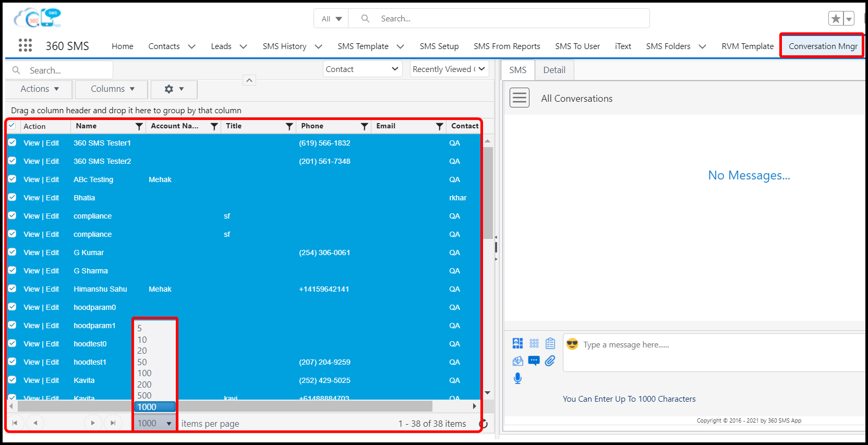Image resolution: width=868 pixels, height=445 pixels.
Task: Uncheck the G Kumar row checkbox
Action: (x=12, y=252)
